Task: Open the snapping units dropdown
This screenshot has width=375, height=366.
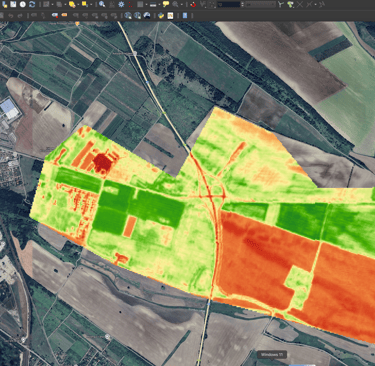Action: (x=260, y=4)
